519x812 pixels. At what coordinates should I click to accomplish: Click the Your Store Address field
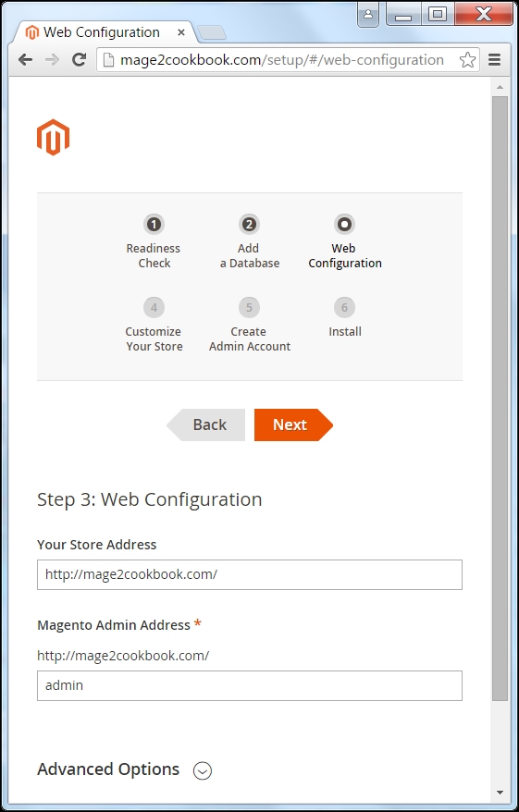coord(250,574)
